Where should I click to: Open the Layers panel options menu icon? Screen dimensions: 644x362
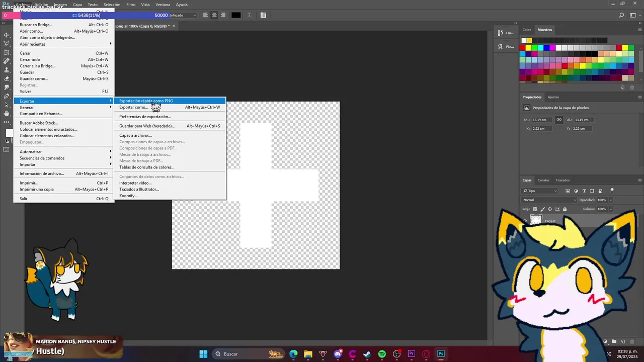[639, 180]
